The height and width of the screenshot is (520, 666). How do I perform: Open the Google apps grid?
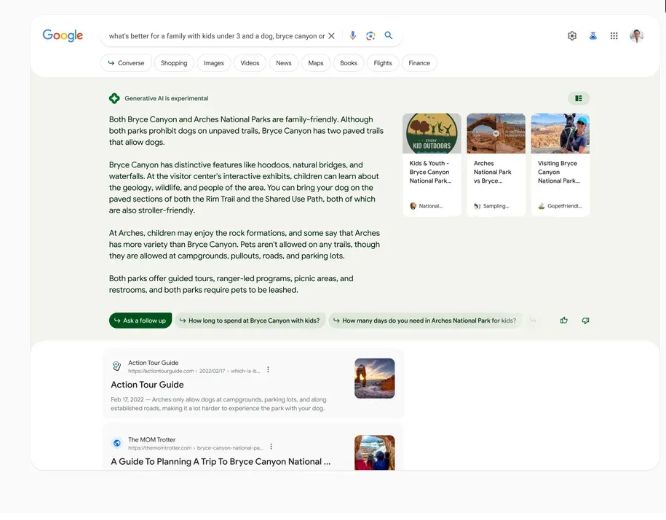[614, 36]
